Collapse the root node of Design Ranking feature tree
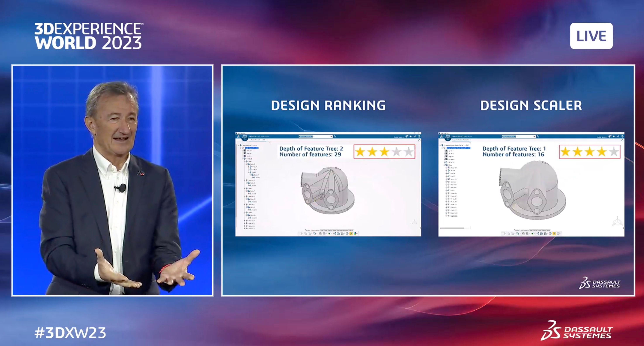 (238, 145)
